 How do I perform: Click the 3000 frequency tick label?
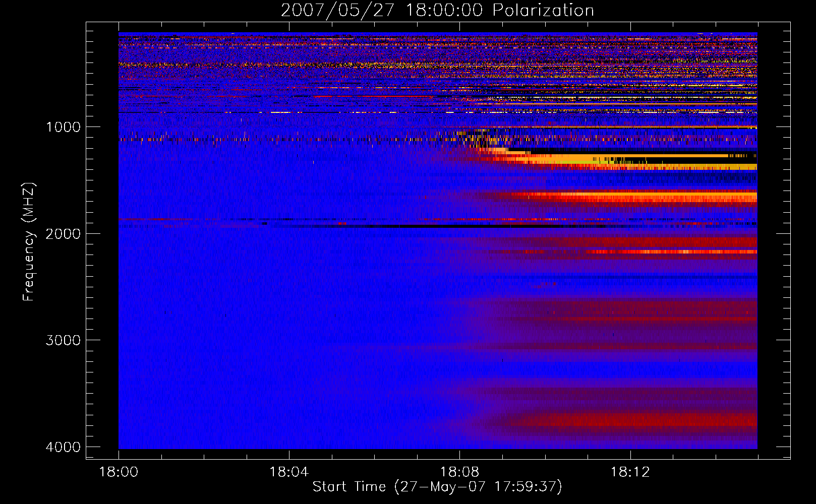(63, 340)
